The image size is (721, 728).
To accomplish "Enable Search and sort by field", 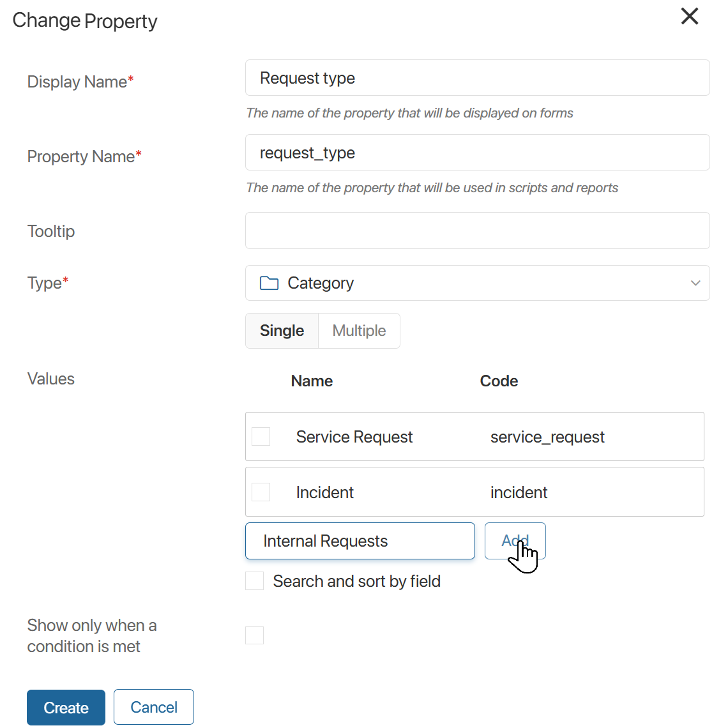I will click(254, 581).
